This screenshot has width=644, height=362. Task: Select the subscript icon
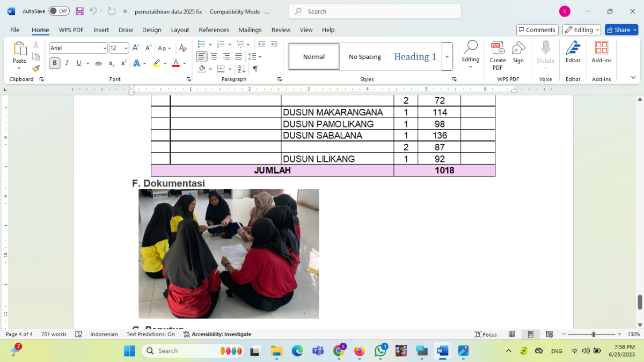tap(111, 63)
